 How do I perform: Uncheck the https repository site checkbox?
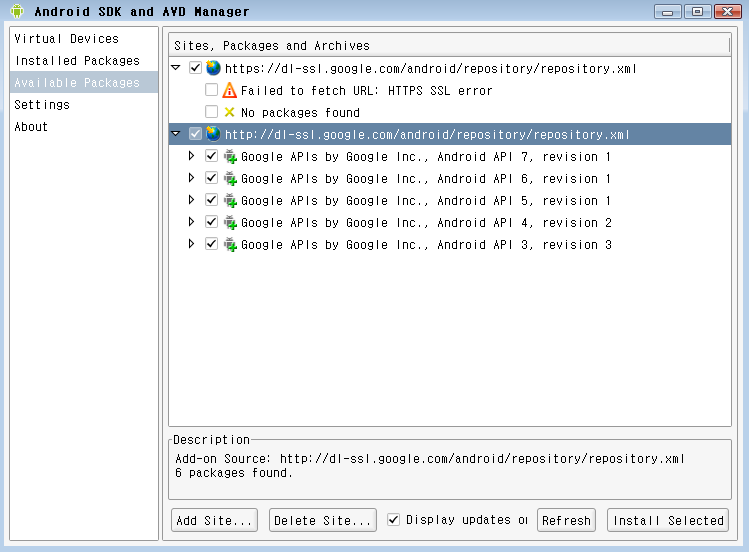click(195, 68)
